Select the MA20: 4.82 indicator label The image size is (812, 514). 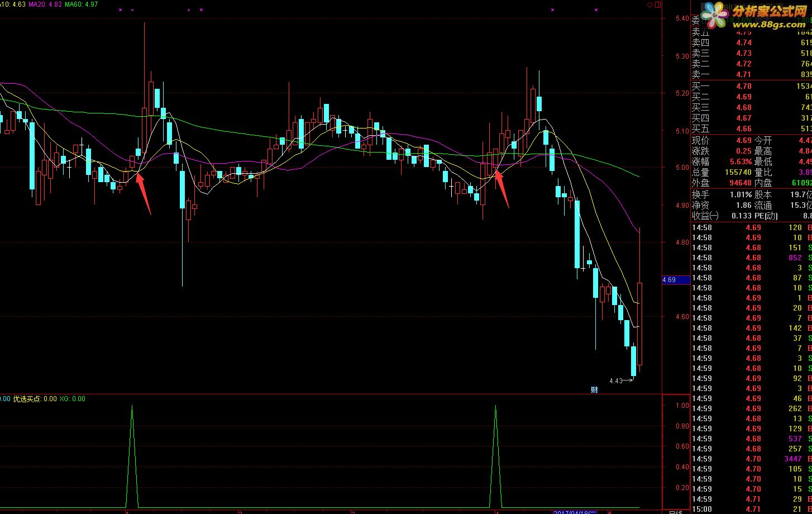(46, 4)
